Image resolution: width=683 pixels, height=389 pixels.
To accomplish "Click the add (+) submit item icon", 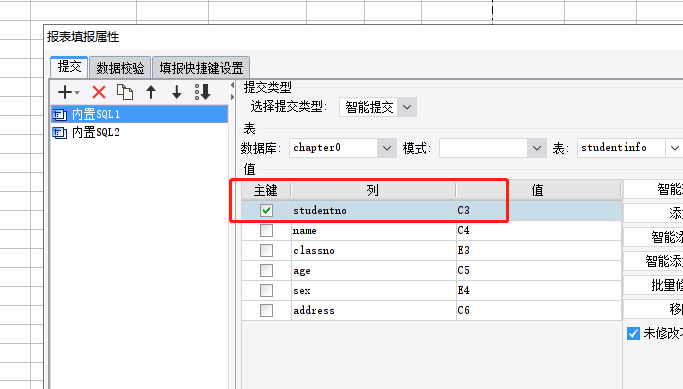I will (x=68, y=92).
